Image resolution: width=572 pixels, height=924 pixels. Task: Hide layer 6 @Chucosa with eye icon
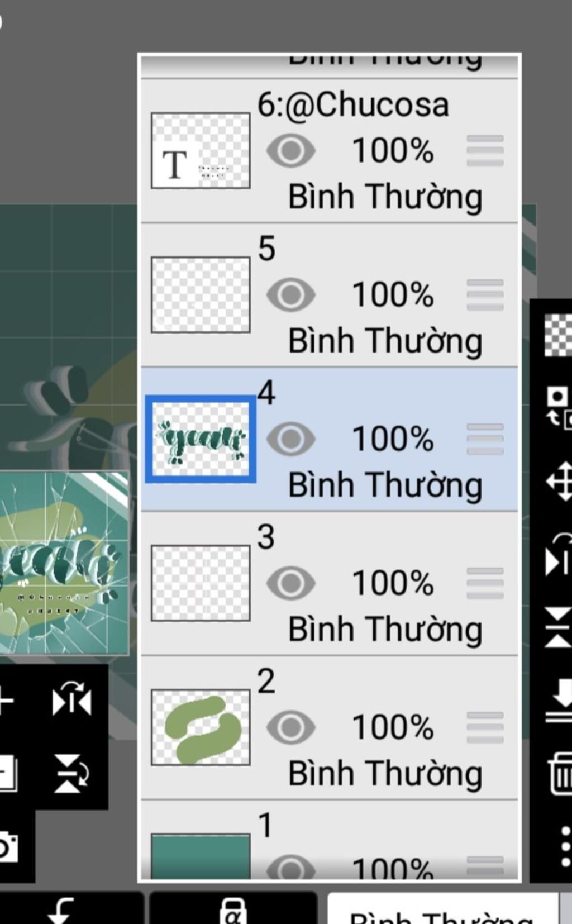click(x=290, y=150)
